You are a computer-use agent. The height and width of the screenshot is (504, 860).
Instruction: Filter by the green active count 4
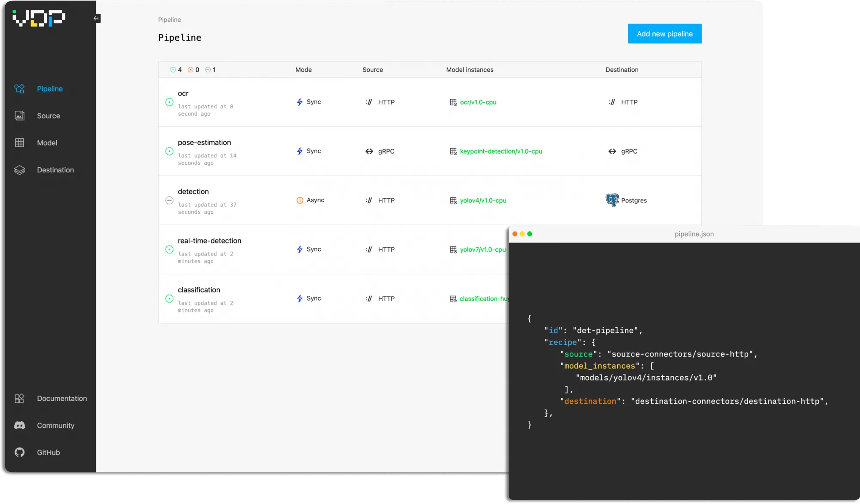(x=176, y=70)
